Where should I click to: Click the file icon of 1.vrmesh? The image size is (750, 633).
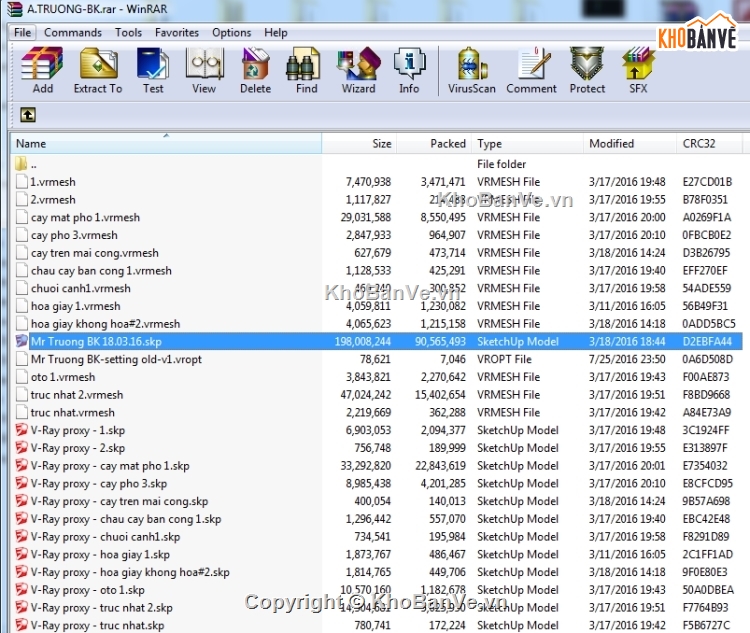coord(22,181)
